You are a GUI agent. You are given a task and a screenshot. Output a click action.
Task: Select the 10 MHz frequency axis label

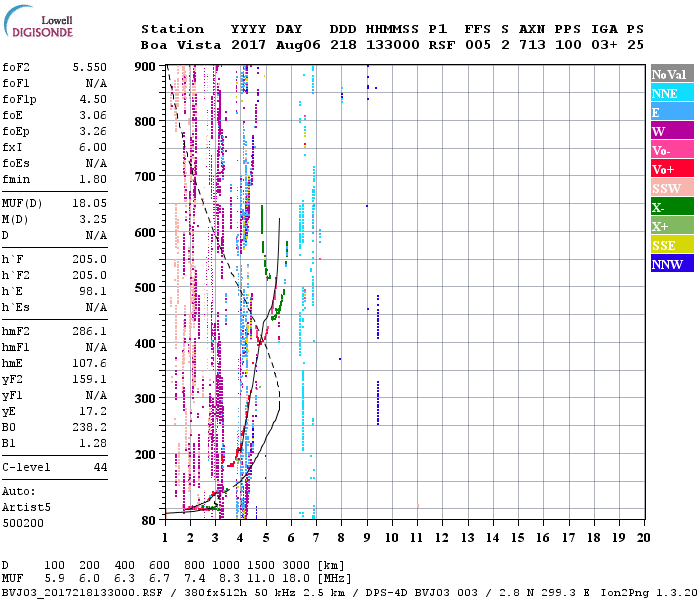point(392,538)
